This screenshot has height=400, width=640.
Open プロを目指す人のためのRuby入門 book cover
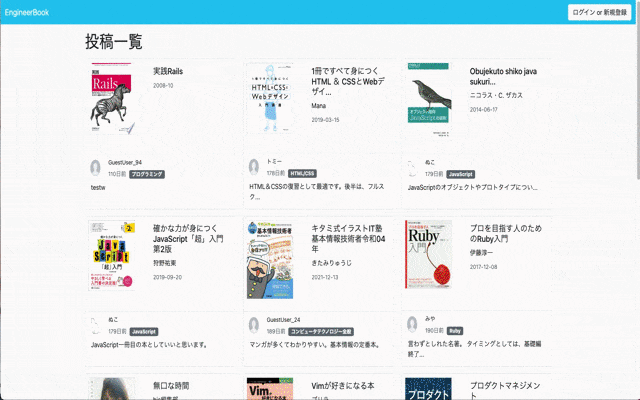pyautogui.click(x=429, y=254)
